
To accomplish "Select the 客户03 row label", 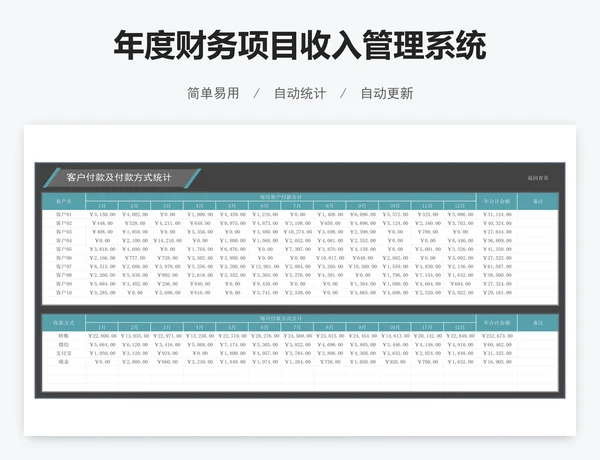I will pos(64,232).
